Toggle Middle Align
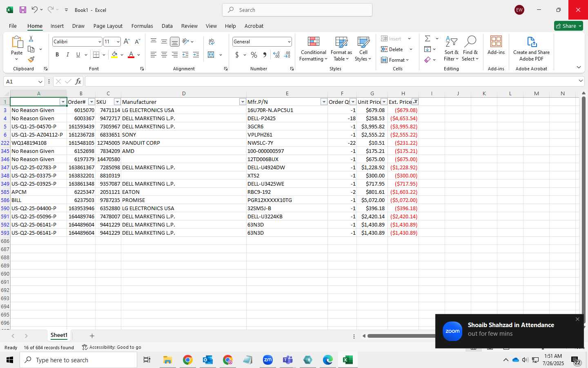This screenshot has height=368, width=588. point(164,42)
